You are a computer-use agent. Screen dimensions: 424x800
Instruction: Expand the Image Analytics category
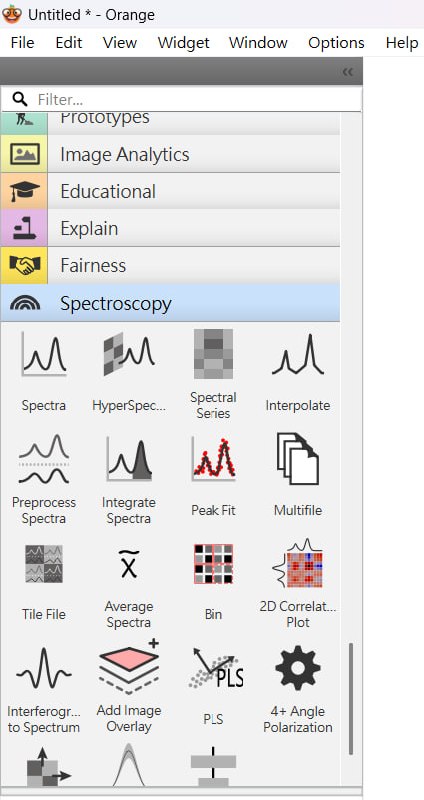tap(170, 154)
